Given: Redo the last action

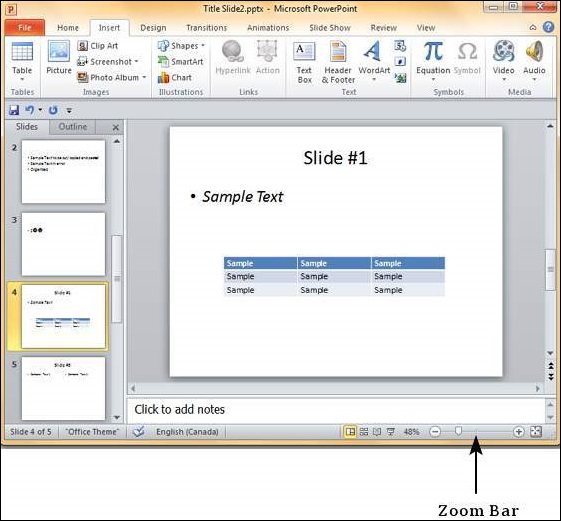Looking at the screenshot, I should pyautogui.click(x=53, y=110).
